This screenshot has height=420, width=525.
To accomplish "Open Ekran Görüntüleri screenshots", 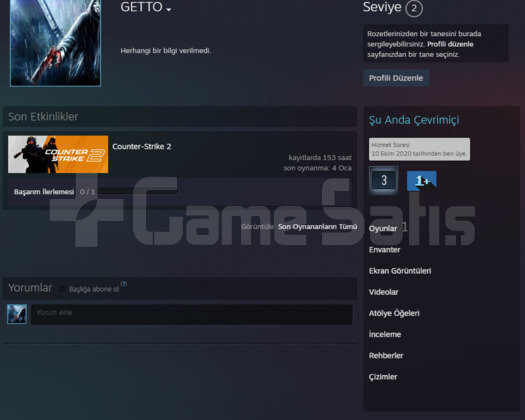I will [400, 271].
